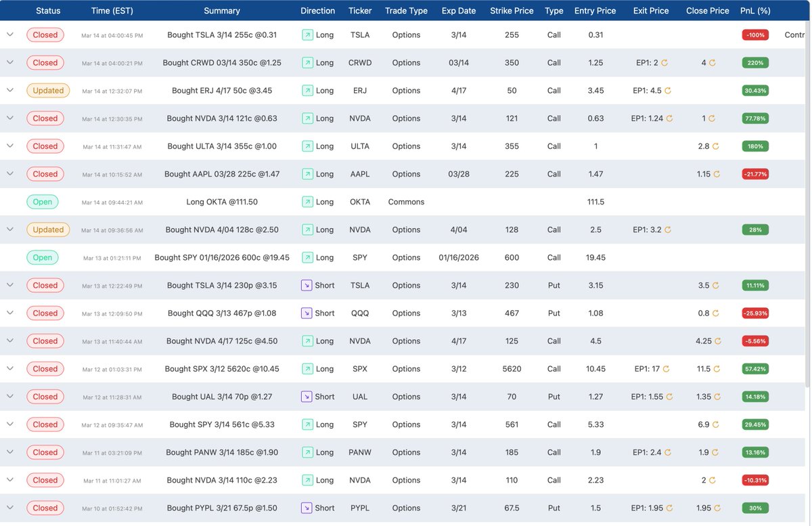Click Open status badge for SPY 600c trade
812x526 pixels.
pyautogui.click(x=43, y=257)
